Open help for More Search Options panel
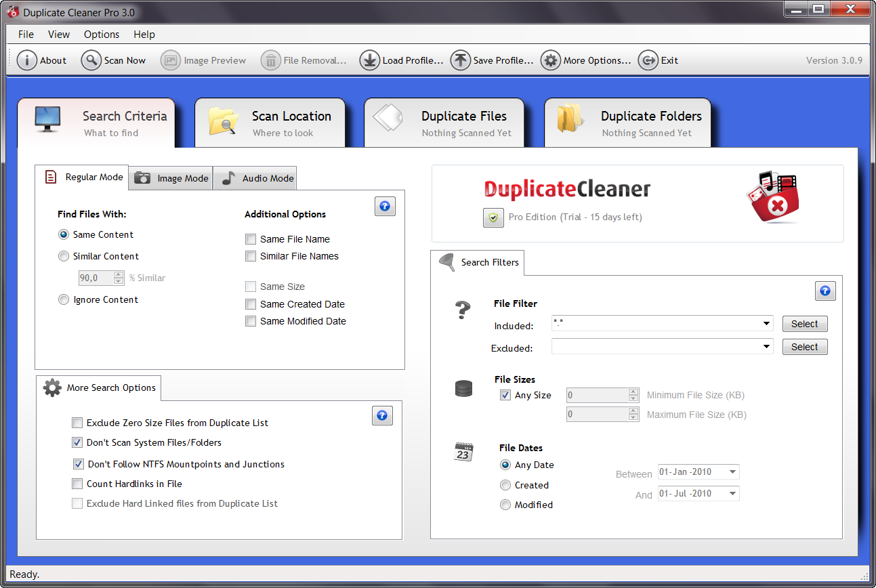876x588 pixels. [x=382, y=415]
